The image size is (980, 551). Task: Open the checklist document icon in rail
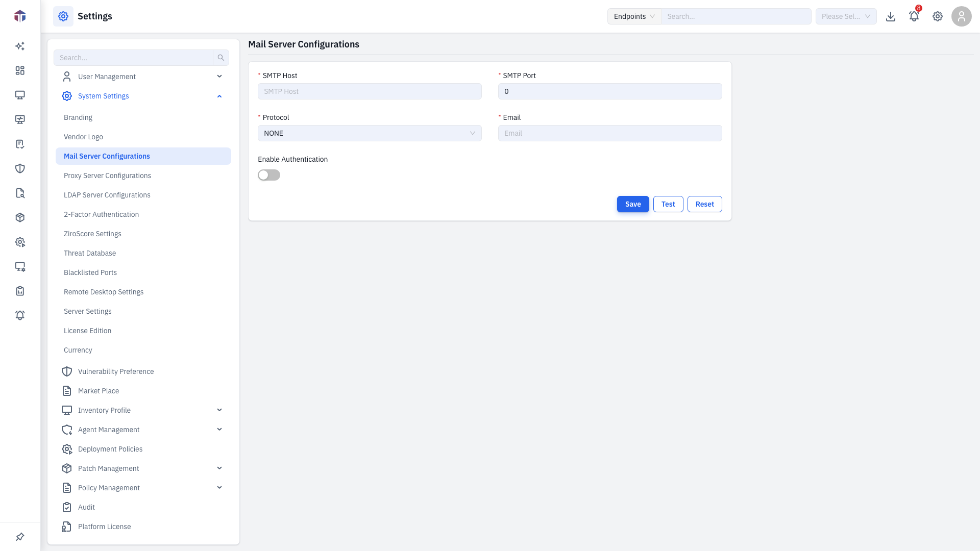click(20, 144)
